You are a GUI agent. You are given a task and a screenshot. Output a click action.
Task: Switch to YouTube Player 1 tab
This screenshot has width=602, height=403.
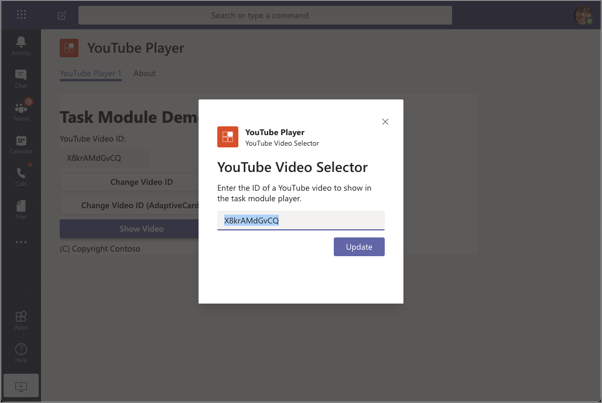coord(91,73)
